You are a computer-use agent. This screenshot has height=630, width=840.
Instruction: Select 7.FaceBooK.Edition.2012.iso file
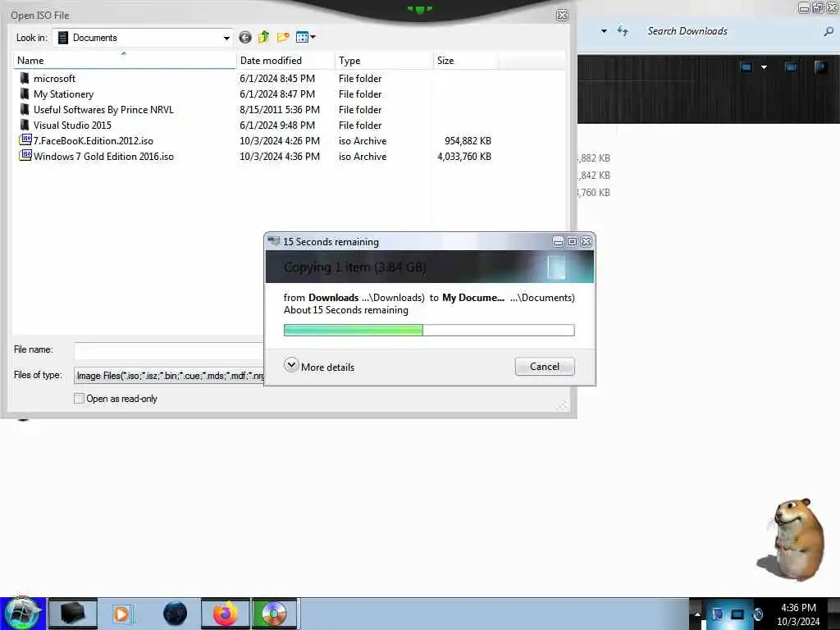pos(94,141)
